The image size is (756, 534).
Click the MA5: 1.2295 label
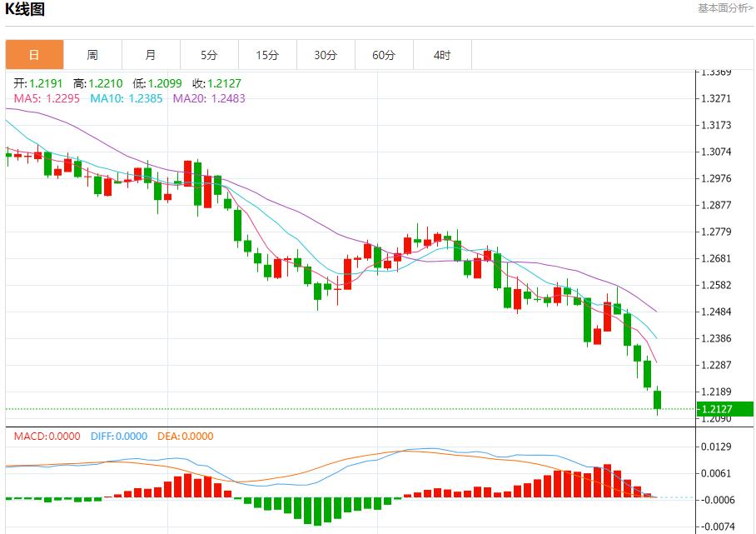coord(47,98)
